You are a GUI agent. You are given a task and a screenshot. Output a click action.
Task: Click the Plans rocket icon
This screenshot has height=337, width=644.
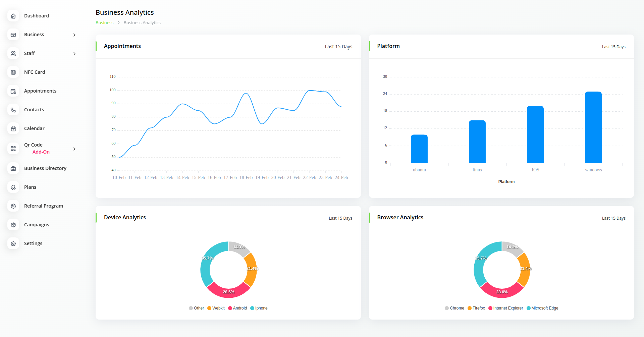tap(13, 187)
